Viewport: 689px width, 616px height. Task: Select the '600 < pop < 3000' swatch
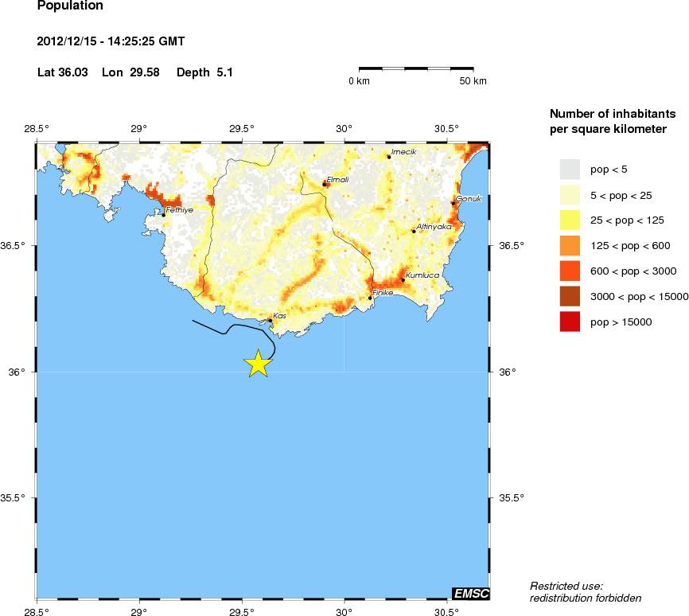[x=570, y=271]
